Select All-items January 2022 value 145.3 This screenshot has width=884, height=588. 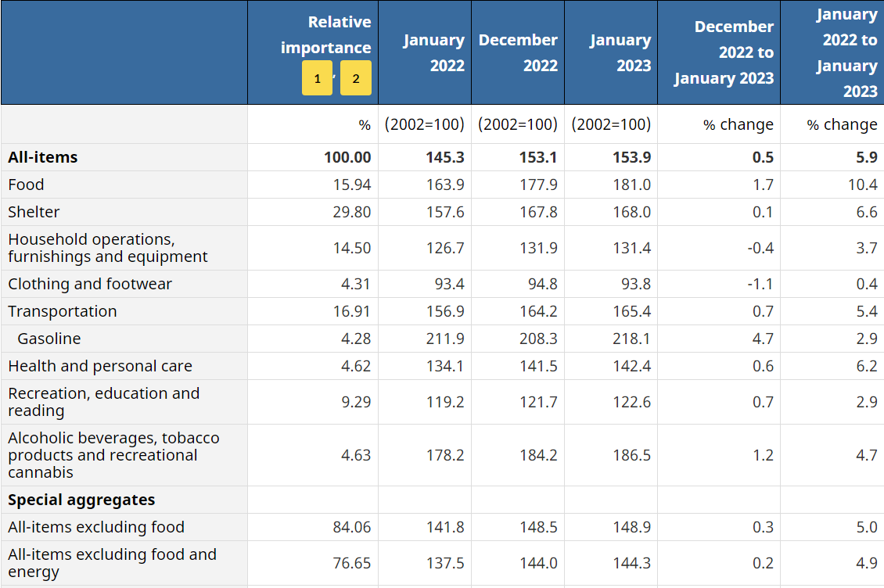coord(445,157)
